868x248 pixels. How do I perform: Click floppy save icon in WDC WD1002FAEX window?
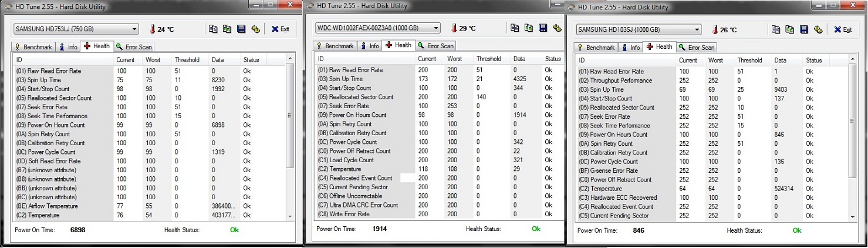click(x=543, y=28)
